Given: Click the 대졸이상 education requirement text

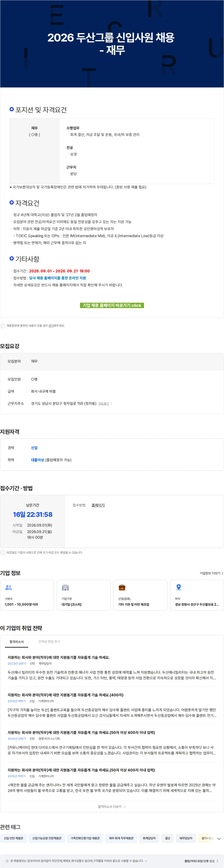Looking at the screenshot, I should point(37,460).
